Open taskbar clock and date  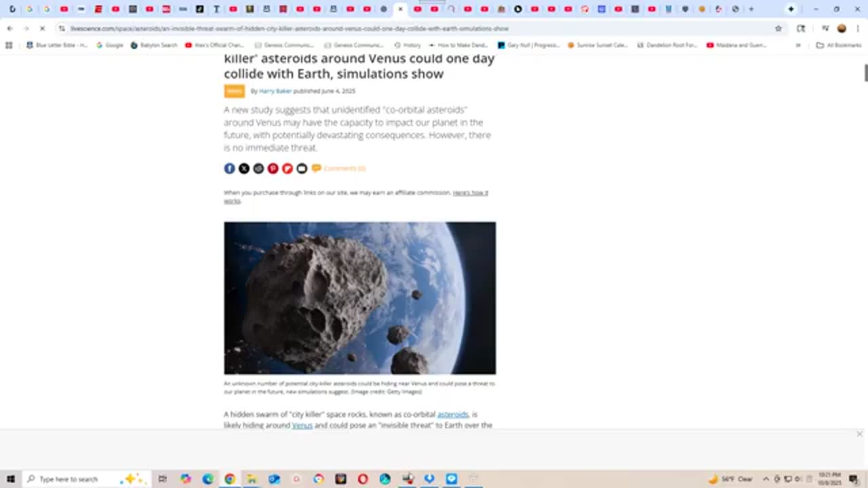[x=829, y=479]
